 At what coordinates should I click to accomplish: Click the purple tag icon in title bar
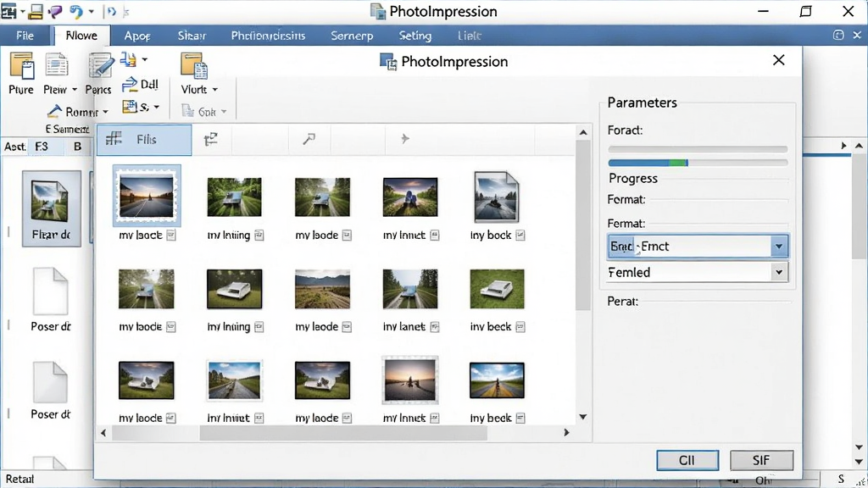point(55,12)
